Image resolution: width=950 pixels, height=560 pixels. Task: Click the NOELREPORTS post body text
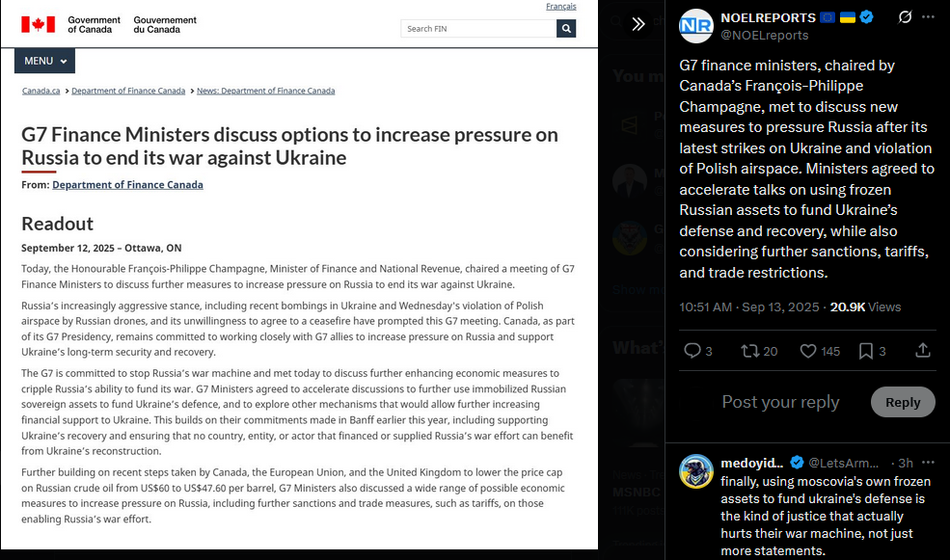(806, 169)
